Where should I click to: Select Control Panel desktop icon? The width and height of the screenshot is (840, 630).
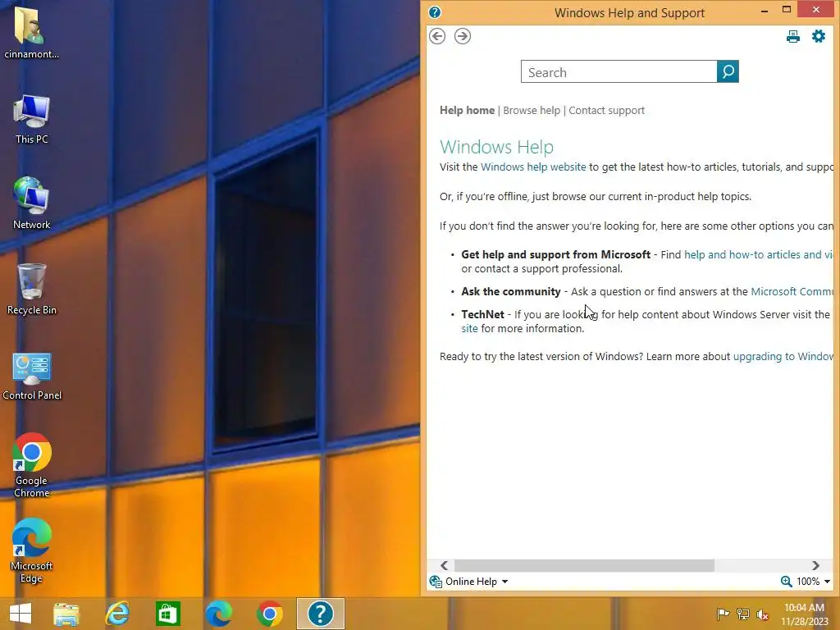tap(32, 377)
